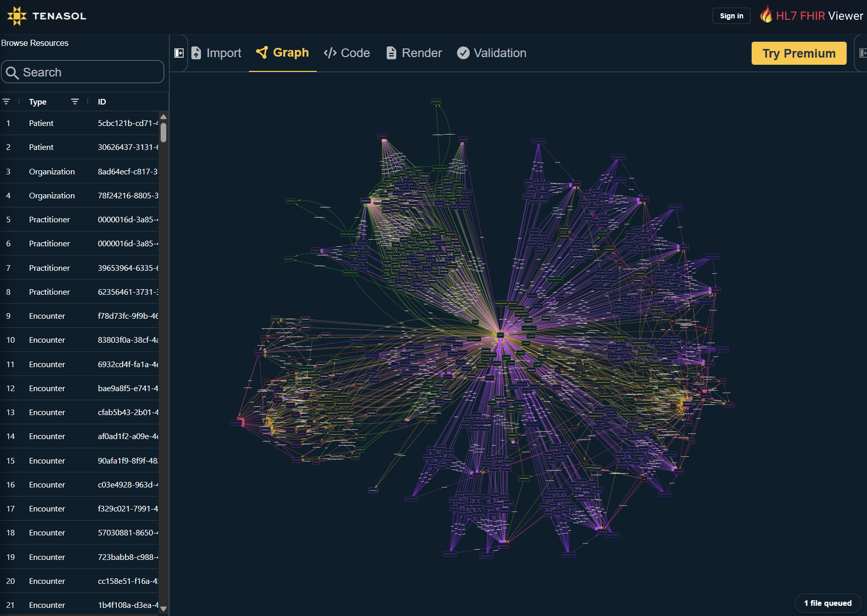Click the 1 file queued badge
The width and height of the screenshot is (867, 616).
click(x=828, y=603)
